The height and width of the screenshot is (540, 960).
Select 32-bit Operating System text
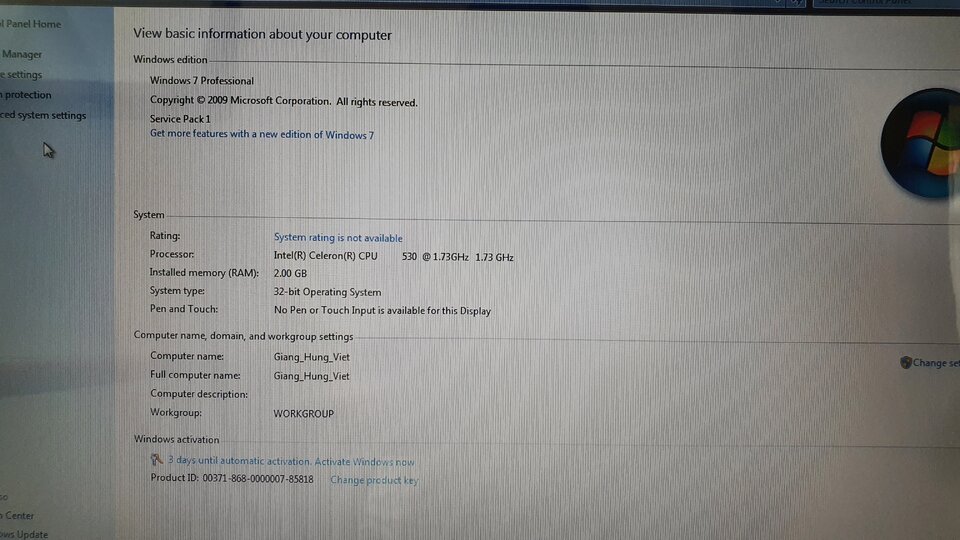pyautogui.click(x=328, y=292)
